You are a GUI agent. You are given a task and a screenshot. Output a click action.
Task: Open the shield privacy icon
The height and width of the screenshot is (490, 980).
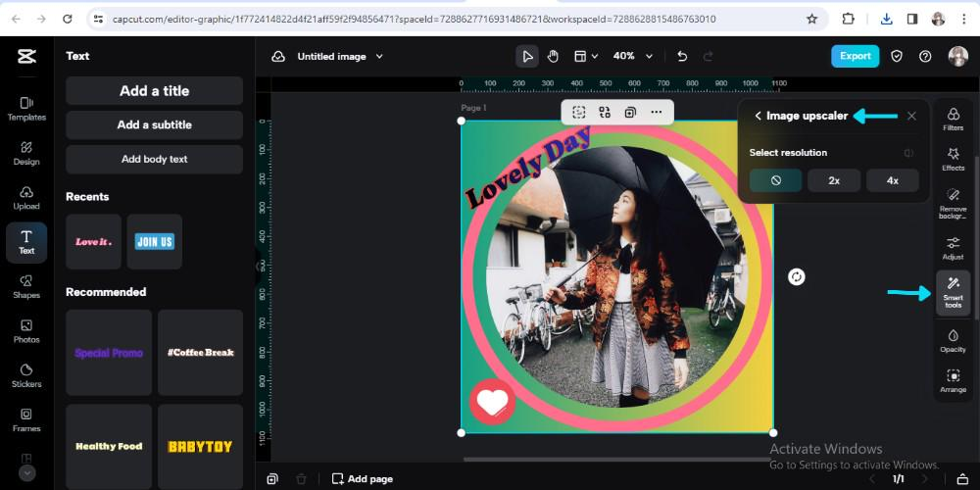(x=897, y=56)
